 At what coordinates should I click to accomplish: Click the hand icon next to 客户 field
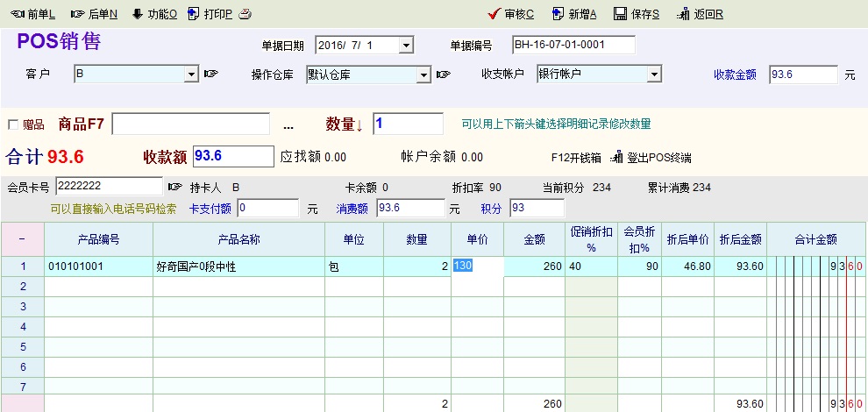point(210,75)
